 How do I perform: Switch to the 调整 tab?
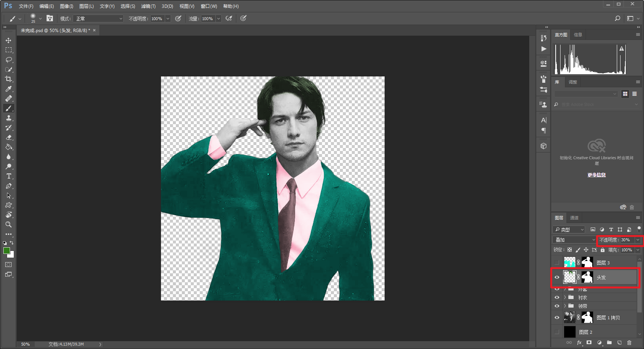[x=573, y=82]
